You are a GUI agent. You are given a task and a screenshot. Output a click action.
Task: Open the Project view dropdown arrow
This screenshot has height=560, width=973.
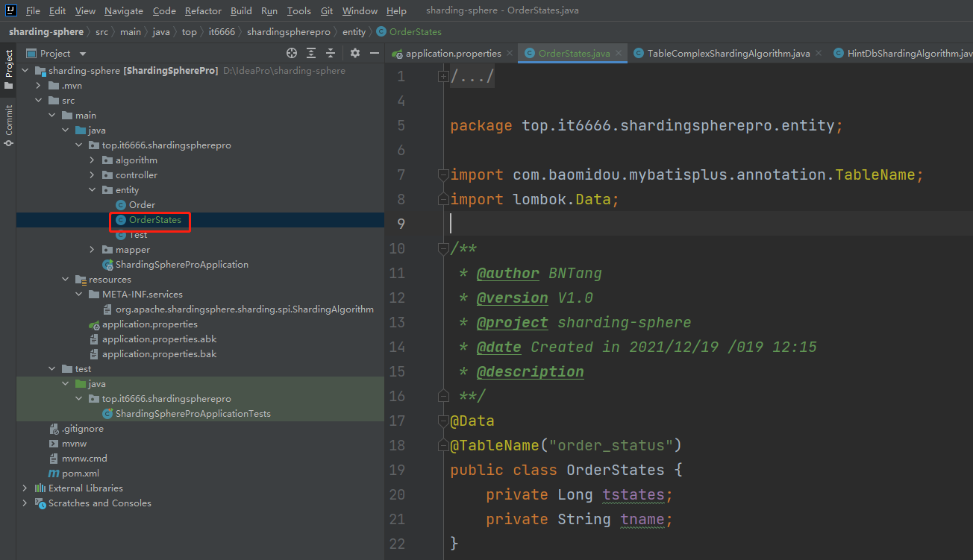pos(83,54)
